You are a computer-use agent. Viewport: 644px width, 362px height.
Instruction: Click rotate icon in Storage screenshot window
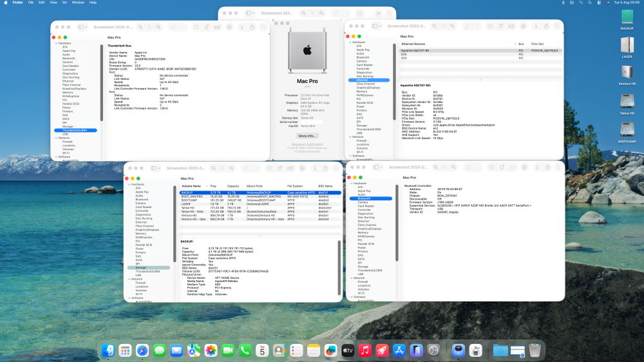click(279, 168)
